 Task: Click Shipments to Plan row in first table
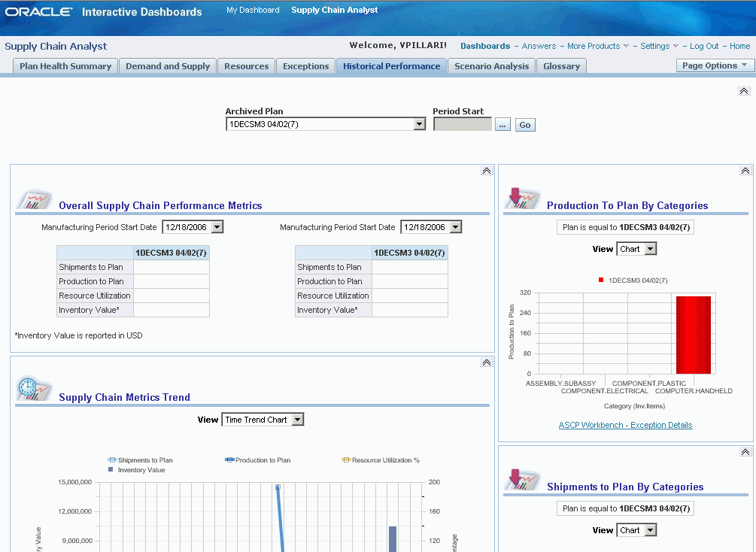pyautogui.click(x=133, y=267)
